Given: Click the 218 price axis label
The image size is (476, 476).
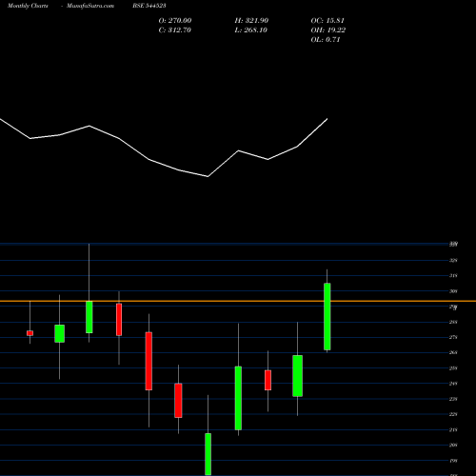Looking at the screenshot, I should coord(453,429).
